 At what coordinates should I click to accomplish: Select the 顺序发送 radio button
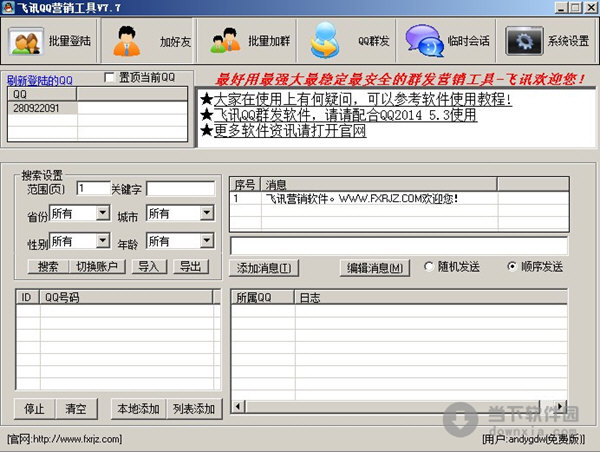point(512,266)
